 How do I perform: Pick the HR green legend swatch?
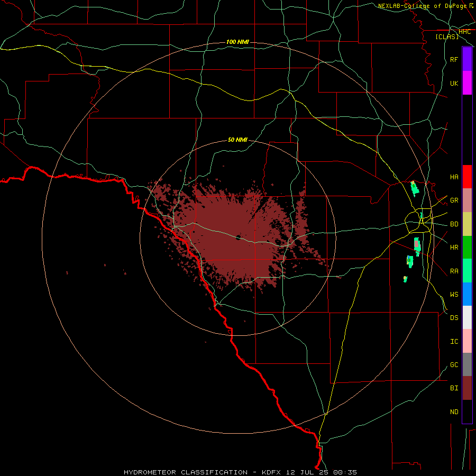[x=467, y=247]
